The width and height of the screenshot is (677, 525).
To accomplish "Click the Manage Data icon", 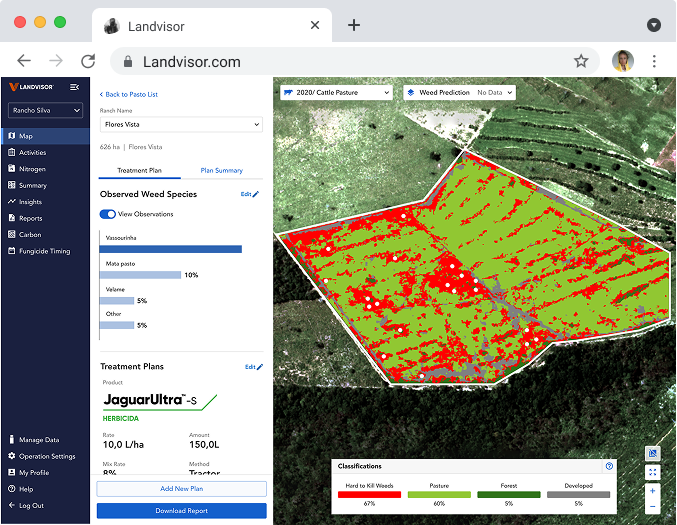I will click(12, 440).
